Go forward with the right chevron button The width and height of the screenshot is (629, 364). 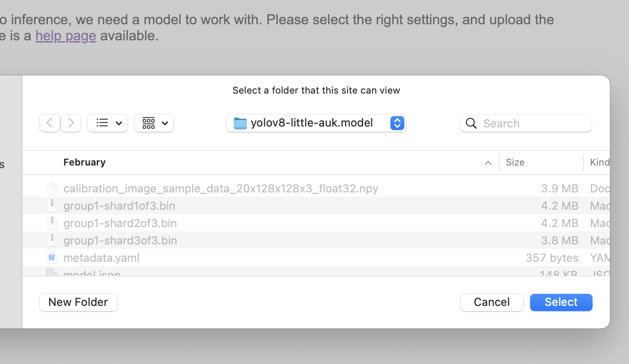click(71, 123)
